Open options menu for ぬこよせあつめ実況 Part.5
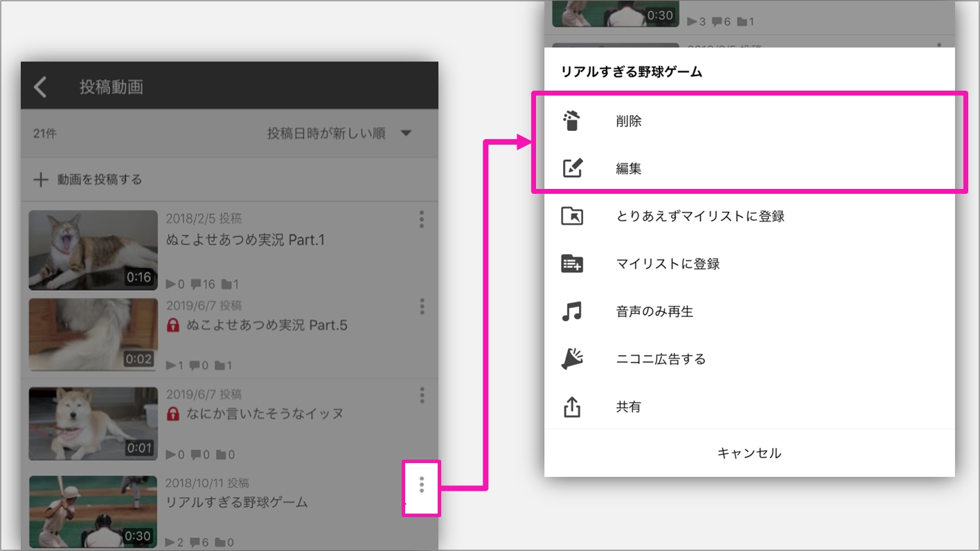 (x=421, y=307)
